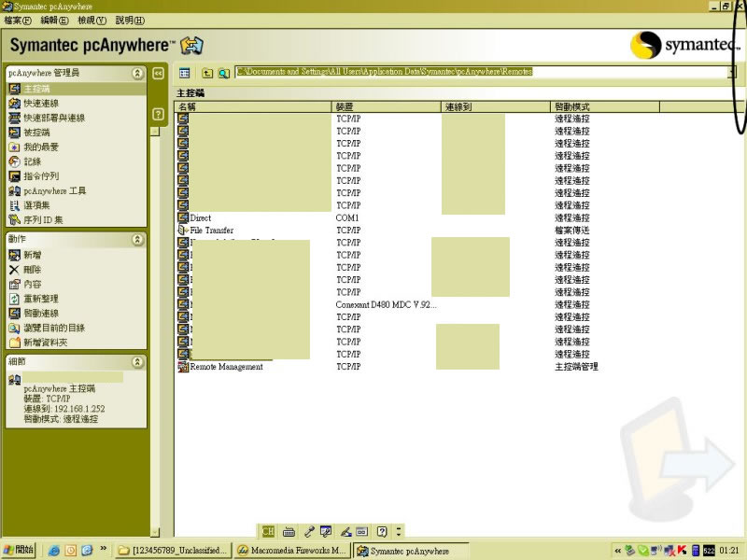
Task: Open the 檢視(V) menu
Action: click(x=92, y=21)
